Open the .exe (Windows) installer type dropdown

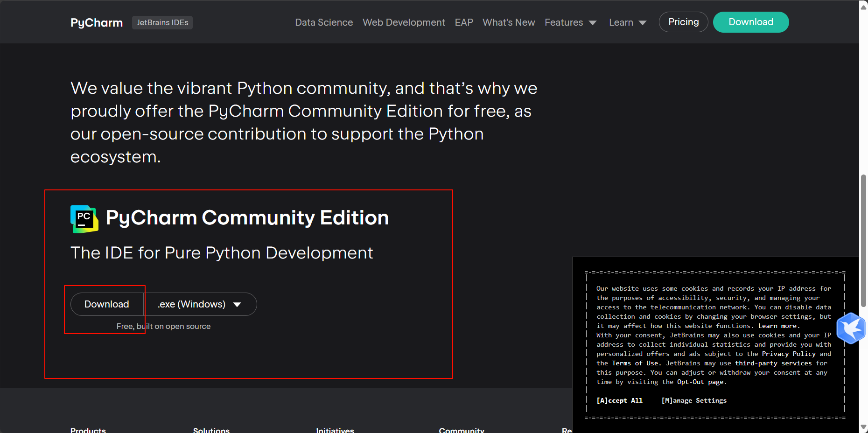coord(200,304)
